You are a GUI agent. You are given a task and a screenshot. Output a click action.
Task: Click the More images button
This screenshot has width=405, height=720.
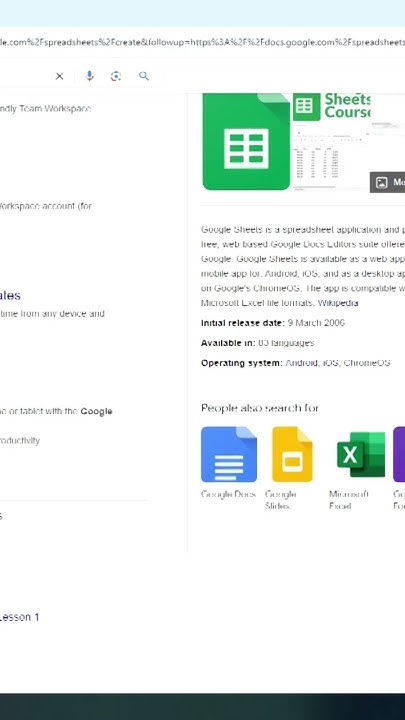388,182
